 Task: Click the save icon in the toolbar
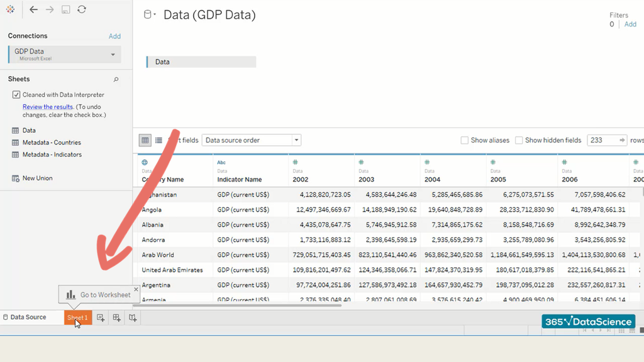tap(66, 9)
